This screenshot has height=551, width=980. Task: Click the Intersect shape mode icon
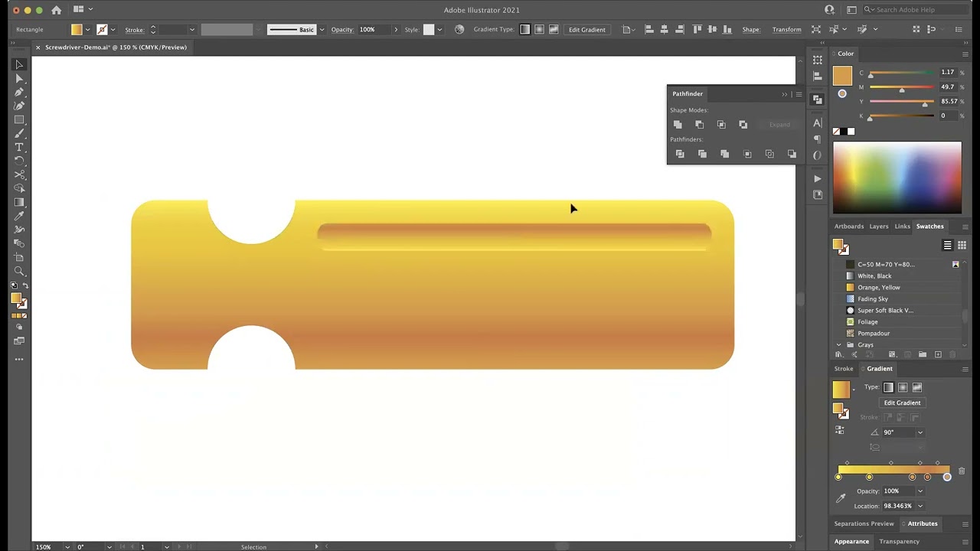pyautogui.click(x=721, y=124)
